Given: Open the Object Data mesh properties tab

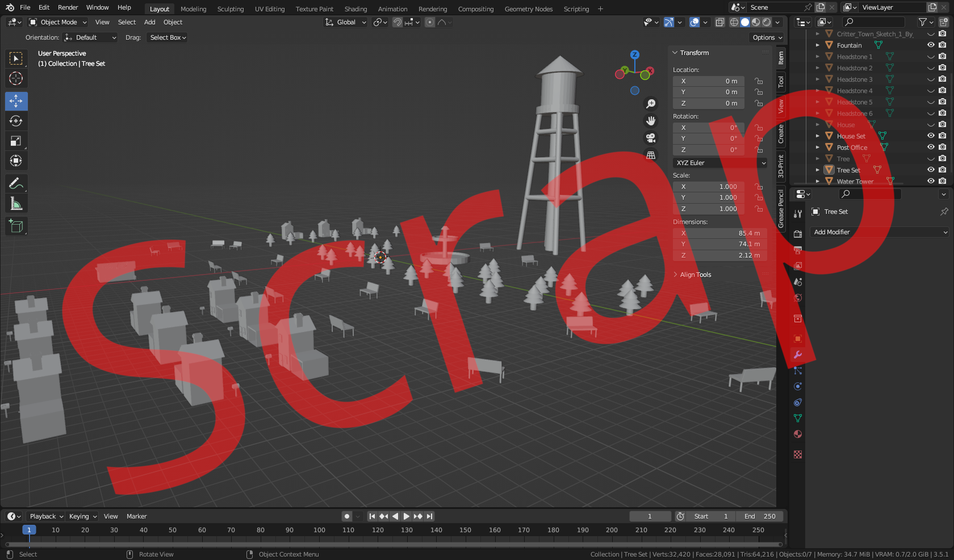Looking at the screenshot, I should click(x=798, y=418).
